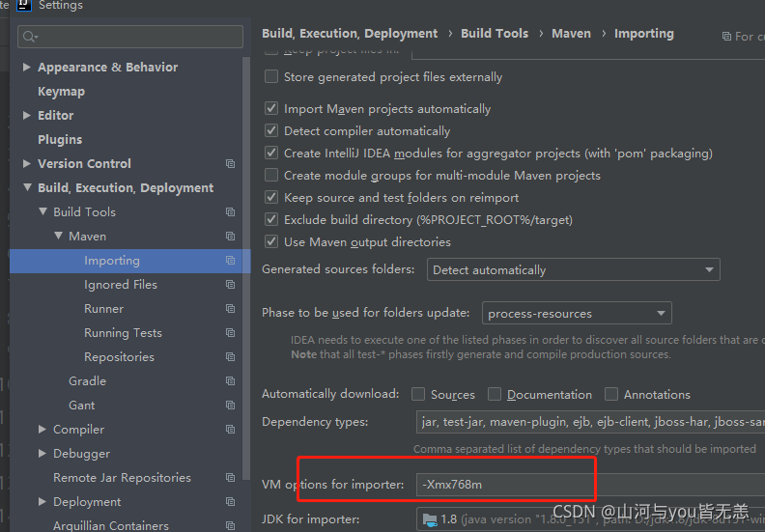Collapse Build, Execution, Deployment section

tap(27, 187)
